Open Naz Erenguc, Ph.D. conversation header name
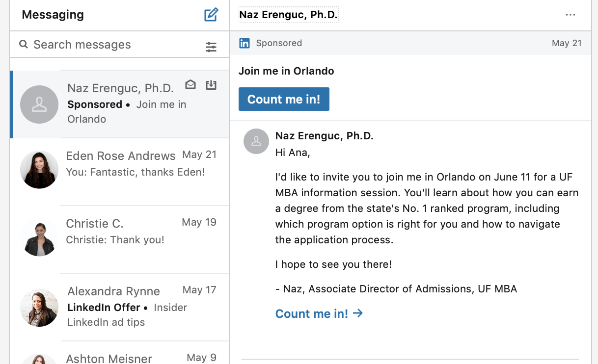 (288, 15)
